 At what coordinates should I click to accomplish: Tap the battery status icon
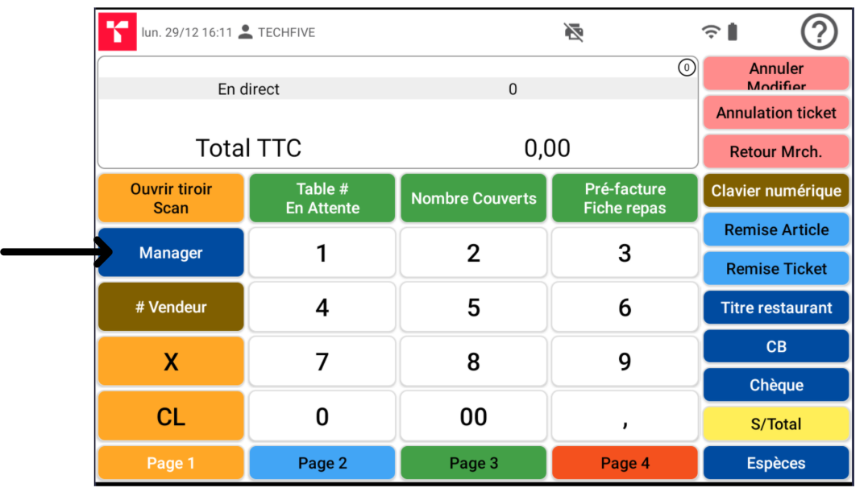pyautogui.click(x=732, y=32)
